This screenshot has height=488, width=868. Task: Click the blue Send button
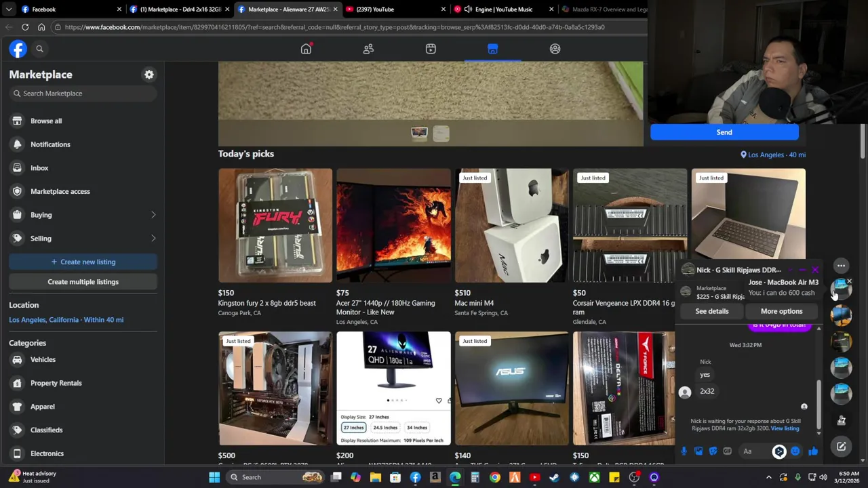tap(724, 132)
